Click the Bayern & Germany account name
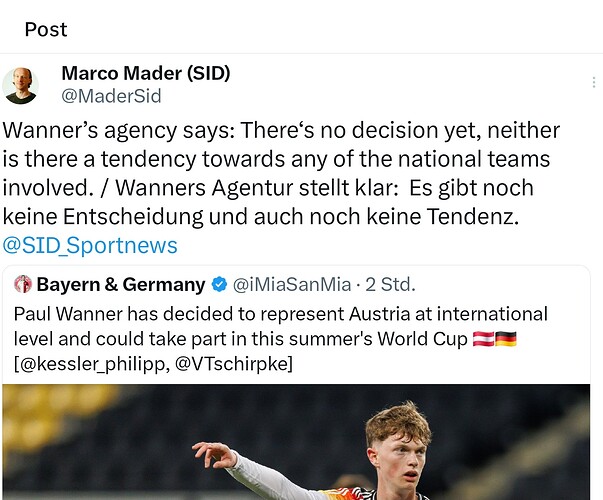Image resolution: width=603 pixels, height=500 pixels. coord(121,285)
